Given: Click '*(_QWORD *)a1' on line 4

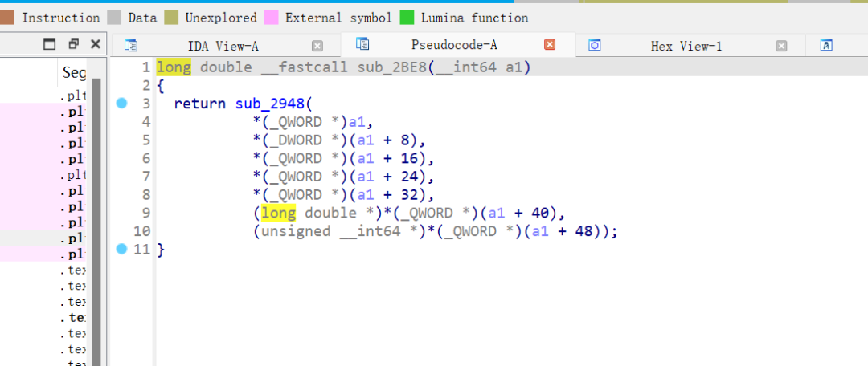Looking at the screenshot, I should click(x=309, y=122).
